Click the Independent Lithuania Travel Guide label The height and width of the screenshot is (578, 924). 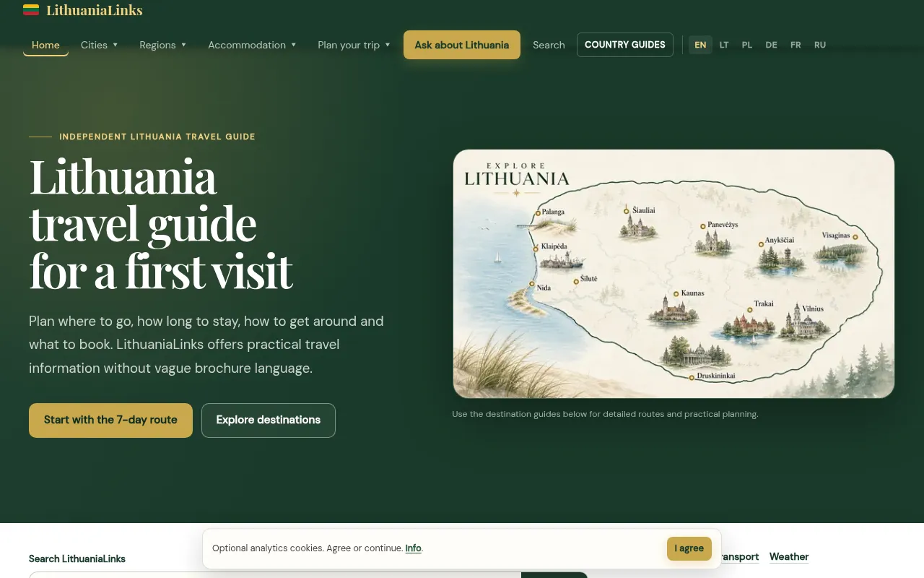pos(157,137)
